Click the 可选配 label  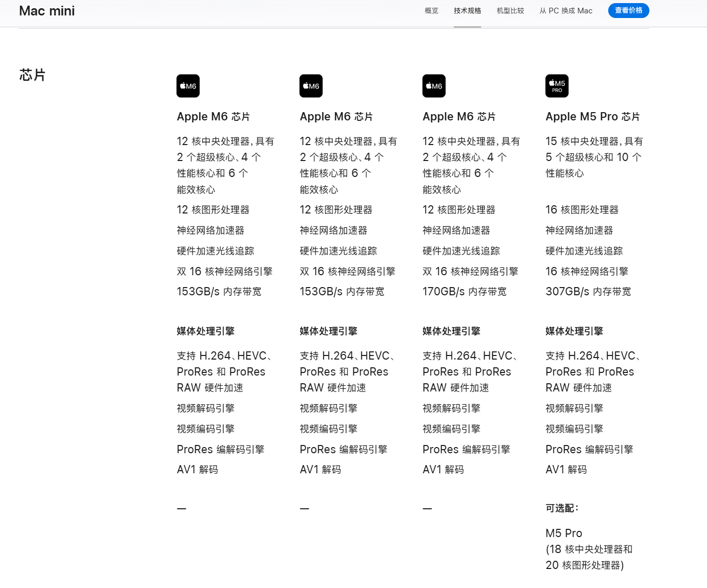pos(562,508)
